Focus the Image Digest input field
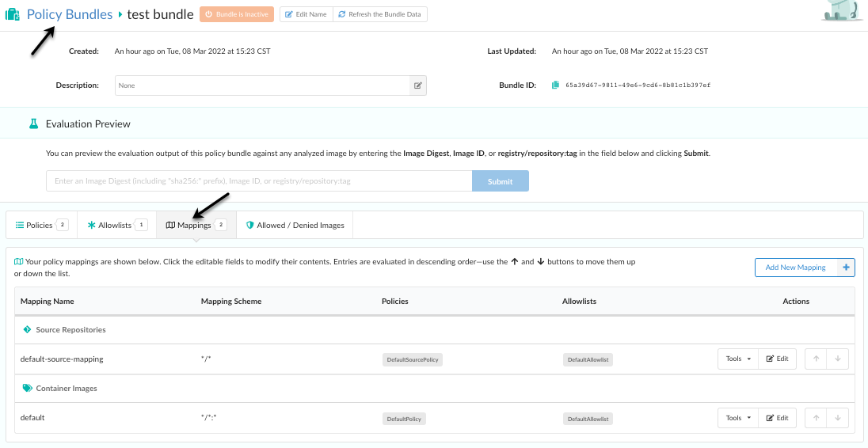Screen dimensions: 868x448 258,181
